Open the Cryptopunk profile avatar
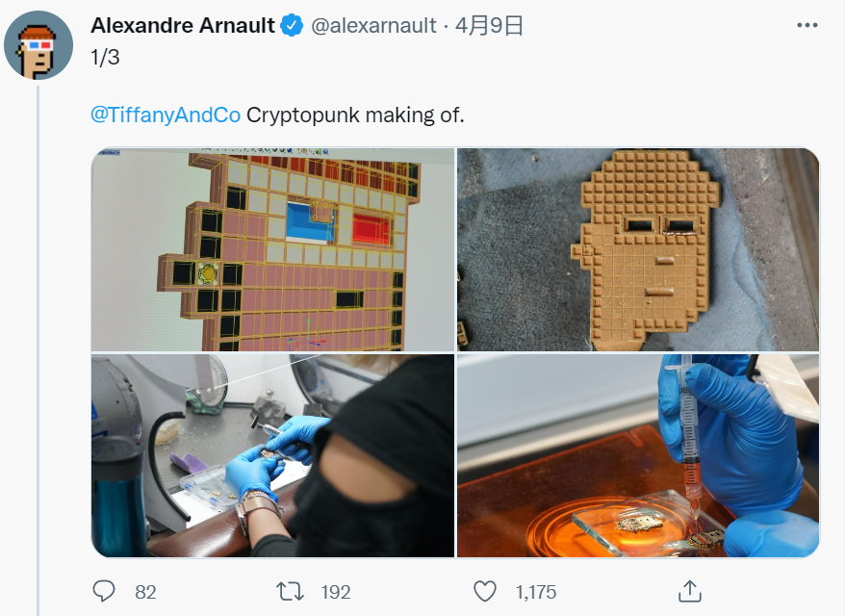Screen dimensions: 845x616 click(x=38, y=45)
